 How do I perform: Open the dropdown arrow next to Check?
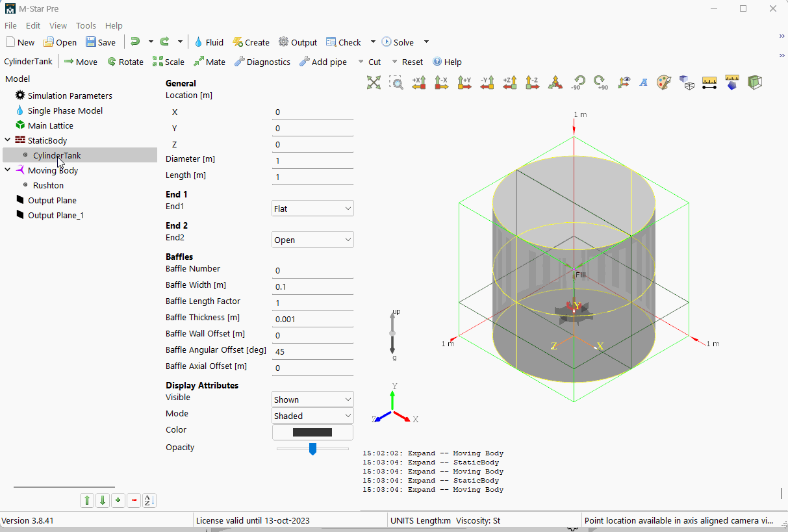click(x=373, y=42)
